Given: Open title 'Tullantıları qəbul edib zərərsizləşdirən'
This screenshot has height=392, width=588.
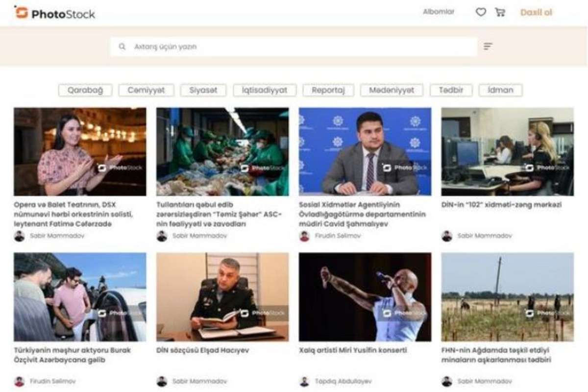Looking at the screenshot, I should point(219,214).
